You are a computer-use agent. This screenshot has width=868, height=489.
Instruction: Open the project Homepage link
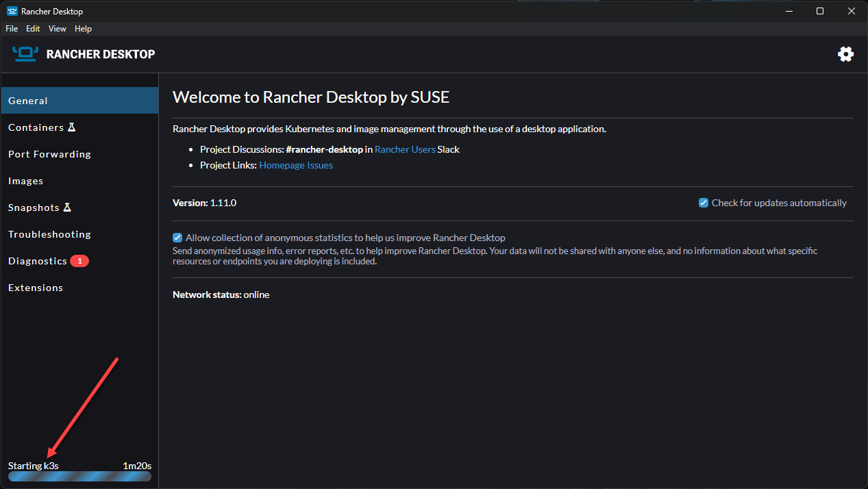point(281,165)
